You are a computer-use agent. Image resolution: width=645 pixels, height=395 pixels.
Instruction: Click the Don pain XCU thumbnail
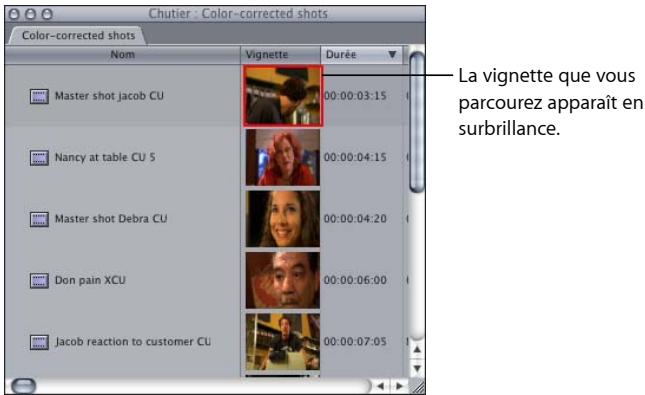[283, 280]
